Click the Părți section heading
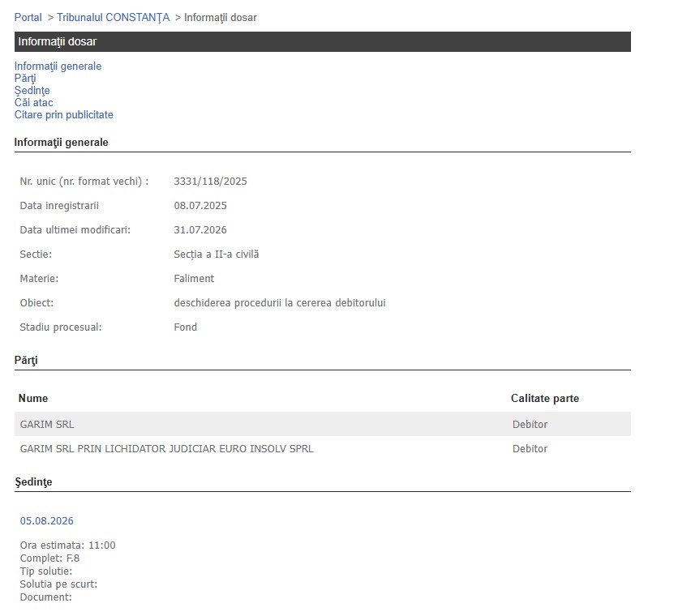The image size is (691, 616). tap(26, 361)
